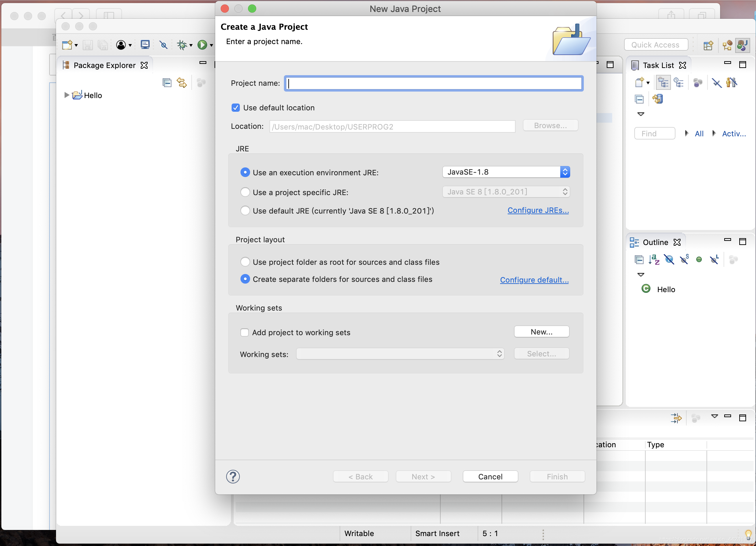Click the Debug bug icon in toolbar
Image resolution: width=756 pixels, height=546 pixels.
tap(182, 45)
